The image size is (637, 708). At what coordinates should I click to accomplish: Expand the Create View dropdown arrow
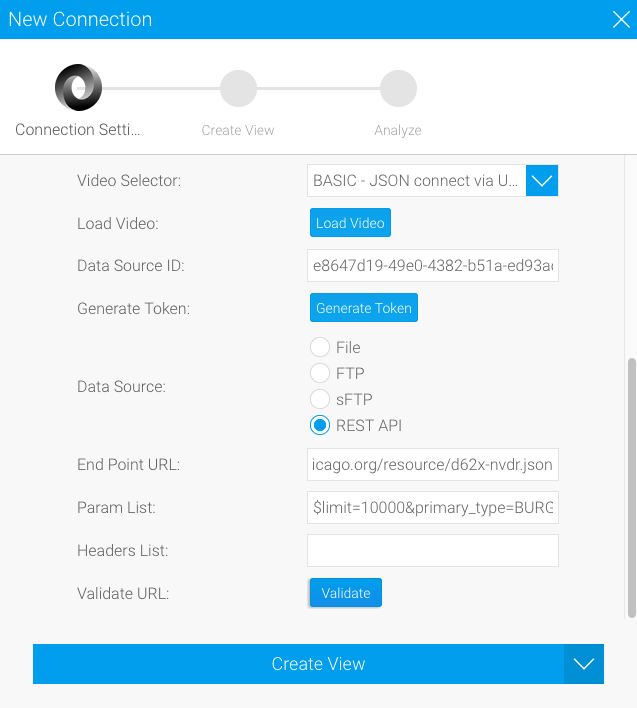click(584, 664)
